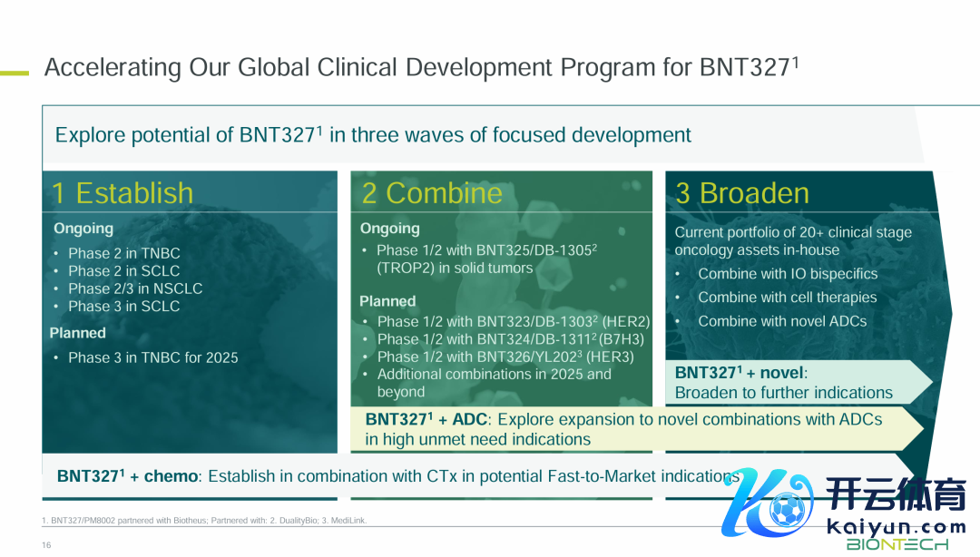
Task: Click the Kaiyun soccer ball logo icon
Action: tap(784, 509)
